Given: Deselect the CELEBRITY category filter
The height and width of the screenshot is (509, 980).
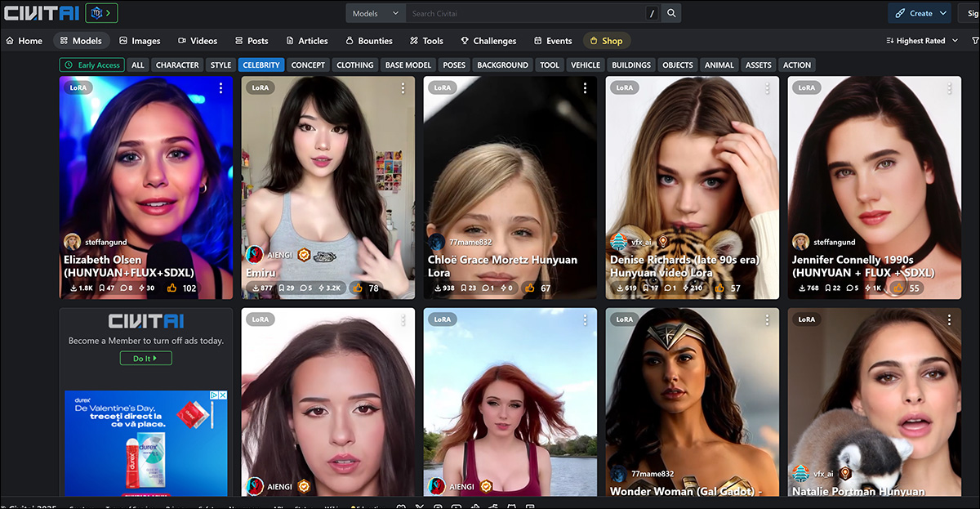Looking at the screenshot, I should click(x=261, y=65).
